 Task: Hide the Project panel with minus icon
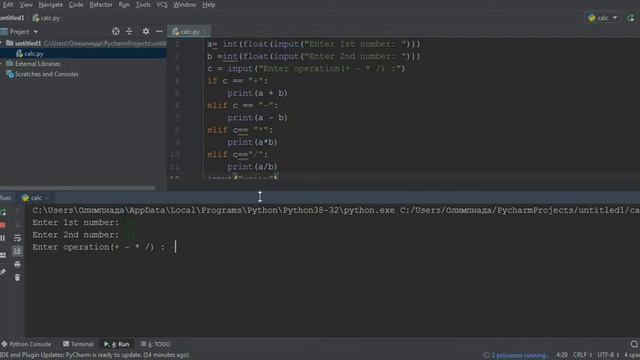point(159,31)
